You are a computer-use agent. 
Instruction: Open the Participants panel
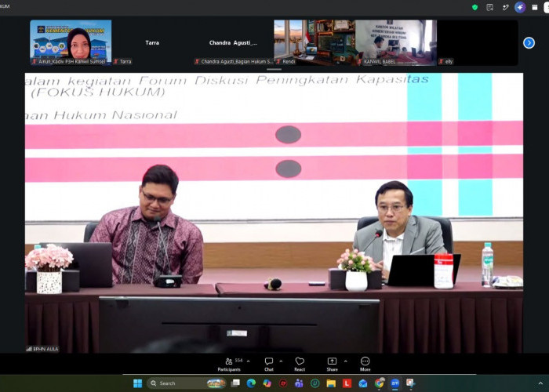coord(229,364)
